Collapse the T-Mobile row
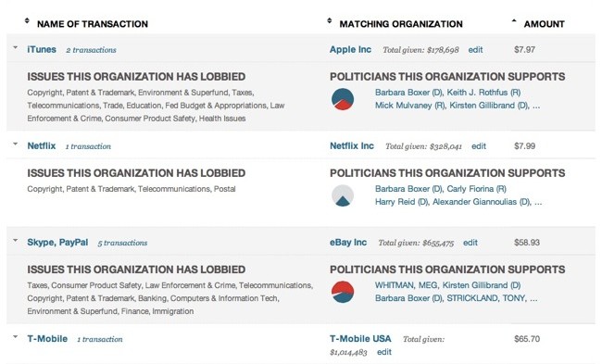This screenshot has width=602, height=364. (x=16, y=337)
